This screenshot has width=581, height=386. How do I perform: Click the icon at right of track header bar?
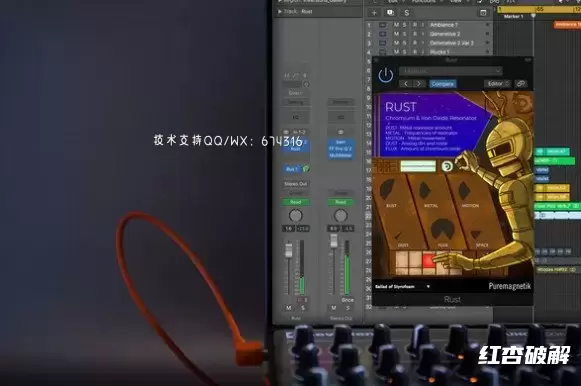(483, 13)
